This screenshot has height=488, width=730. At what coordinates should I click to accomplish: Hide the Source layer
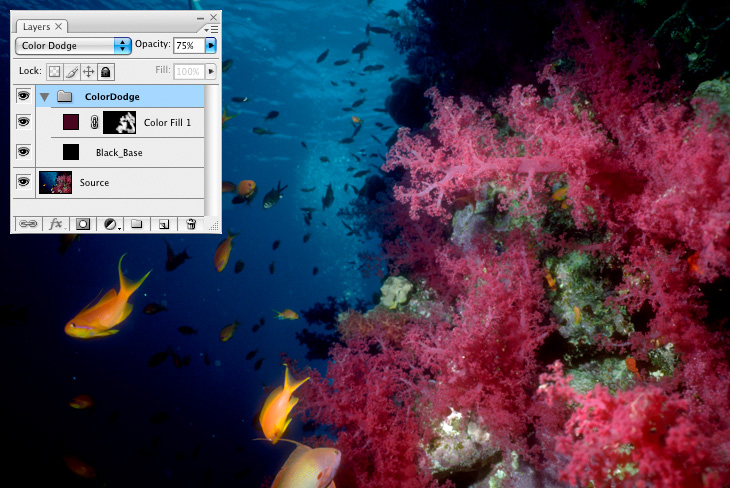(23, 182)
